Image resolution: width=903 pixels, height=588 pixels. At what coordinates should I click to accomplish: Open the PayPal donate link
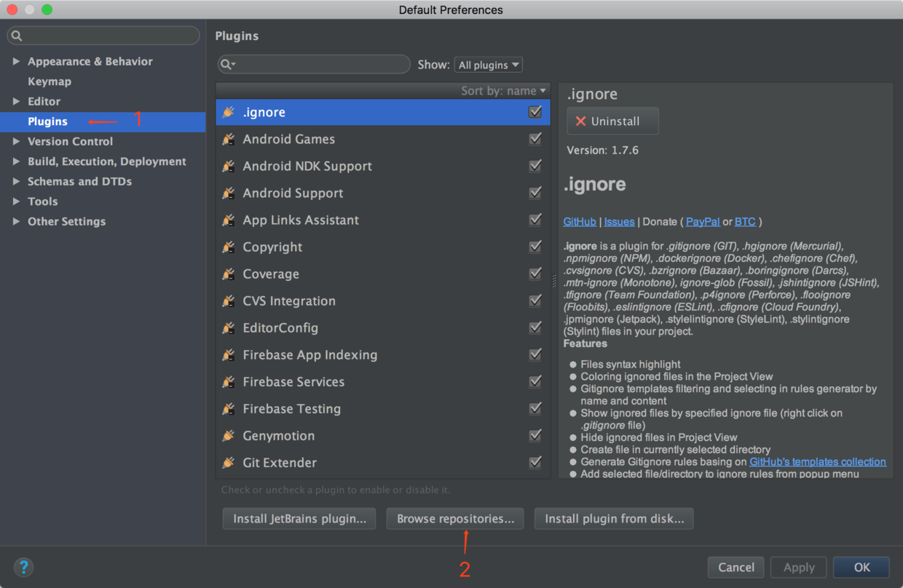(x=703, y=221)
